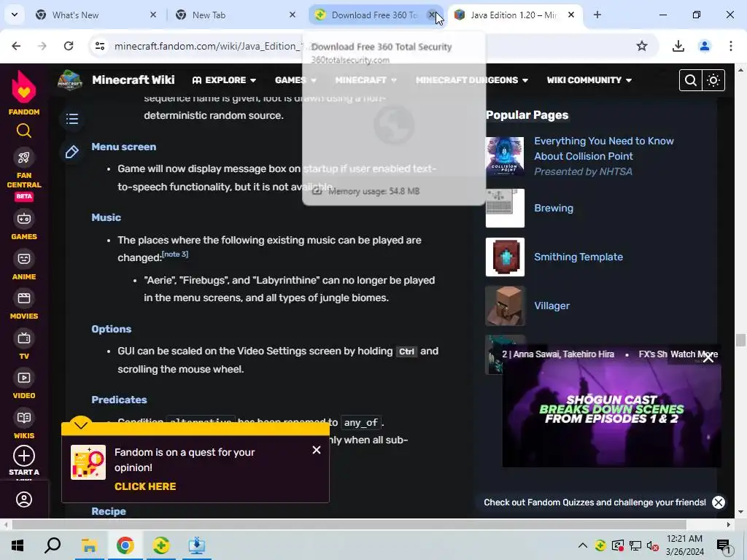Open the note 3 reference link
Viewport: 747px width, 560px height.
coord(175,254)
